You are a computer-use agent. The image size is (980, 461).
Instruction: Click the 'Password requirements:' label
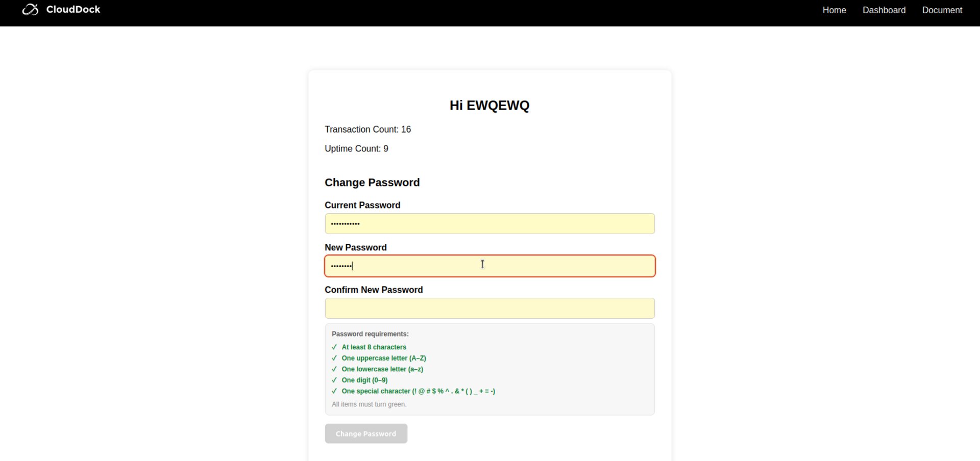tap(370, 334)
